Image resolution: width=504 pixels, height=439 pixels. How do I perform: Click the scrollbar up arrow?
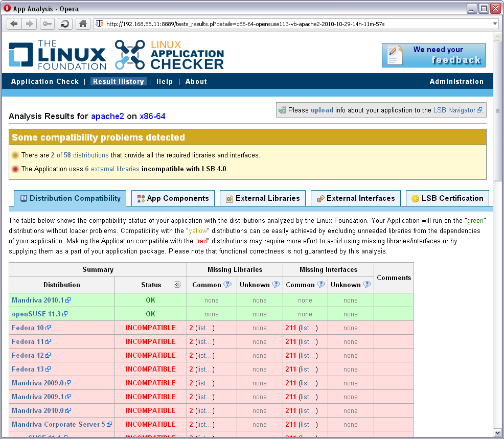497,36
